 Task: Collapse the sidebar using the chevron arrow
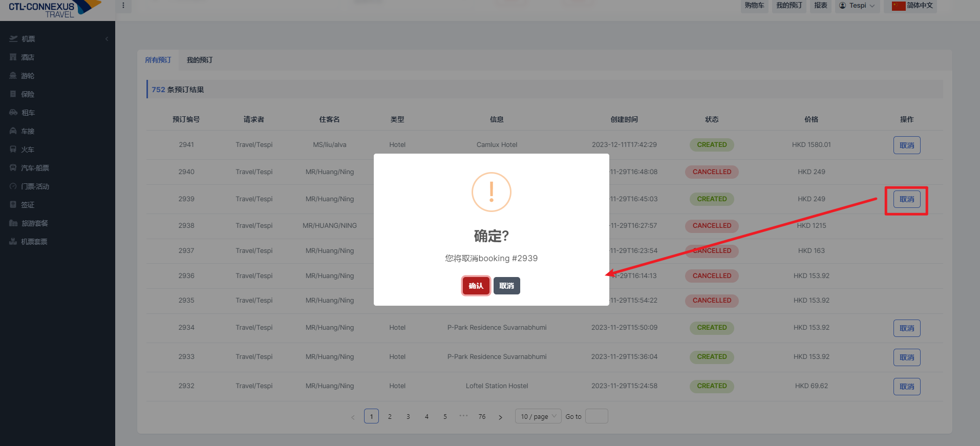[x=106, y=39]
